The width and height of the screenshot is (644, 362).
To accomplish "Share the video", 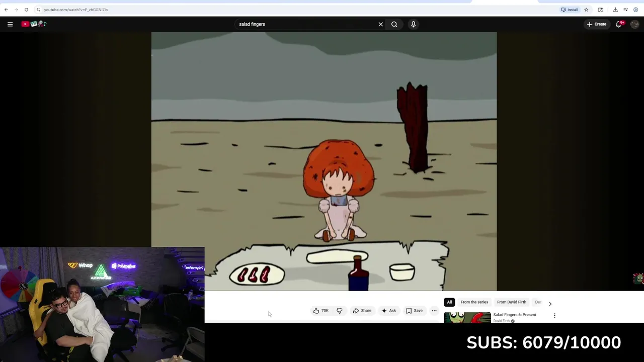I will tap(362, 311).
